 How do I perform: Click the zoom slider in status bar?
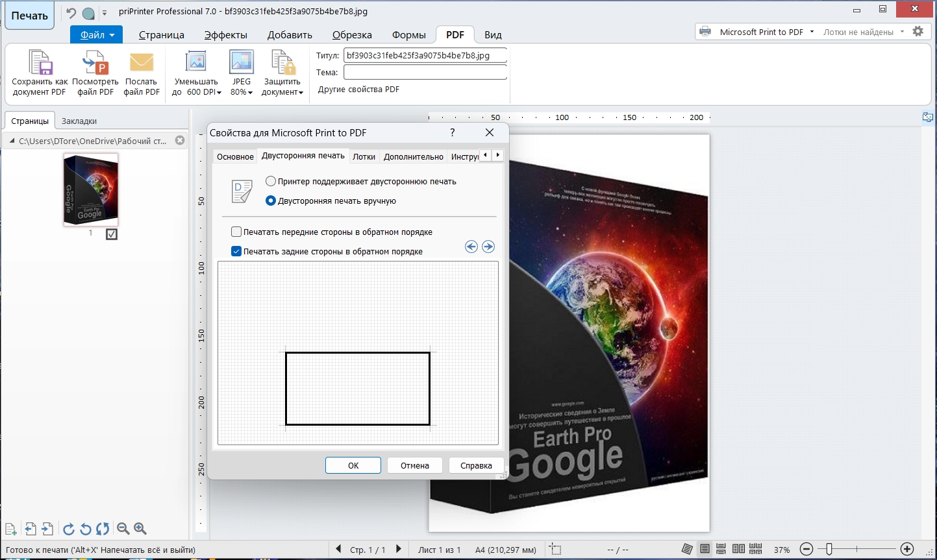[x=829, y=550]
